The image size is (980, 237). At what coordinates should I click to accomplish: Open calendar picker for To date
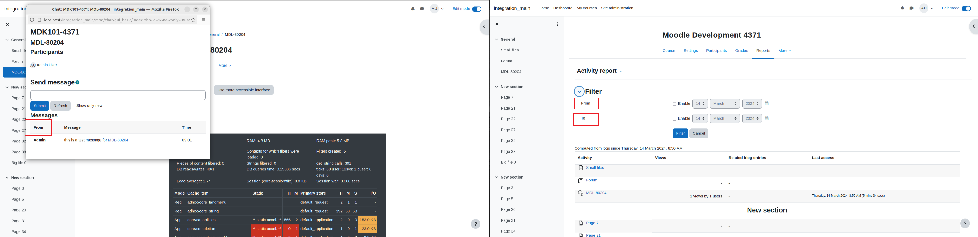point(767,118)
